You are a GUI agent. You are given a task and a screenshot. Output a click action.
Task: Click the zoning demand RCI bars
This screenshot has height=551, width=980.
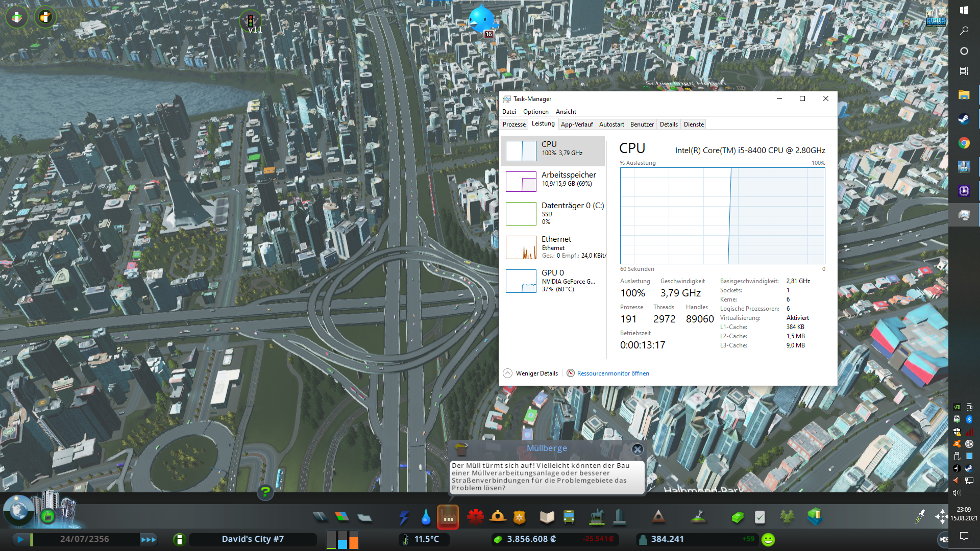click(x=342, y=539)
